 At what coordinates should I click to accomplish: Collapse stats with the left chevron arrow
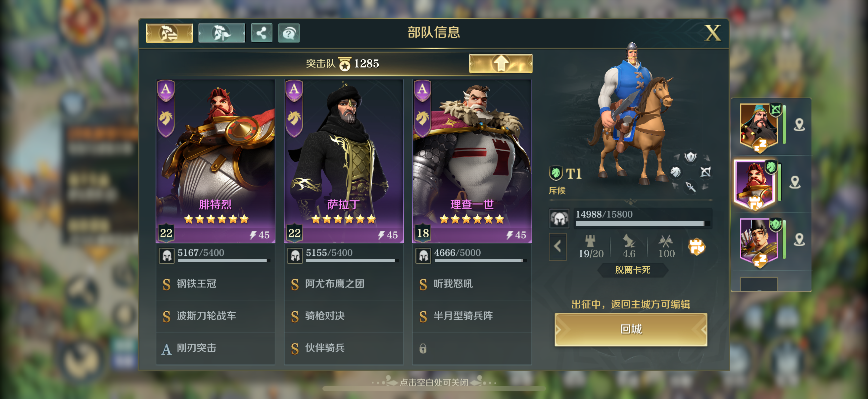pos(558,246)
